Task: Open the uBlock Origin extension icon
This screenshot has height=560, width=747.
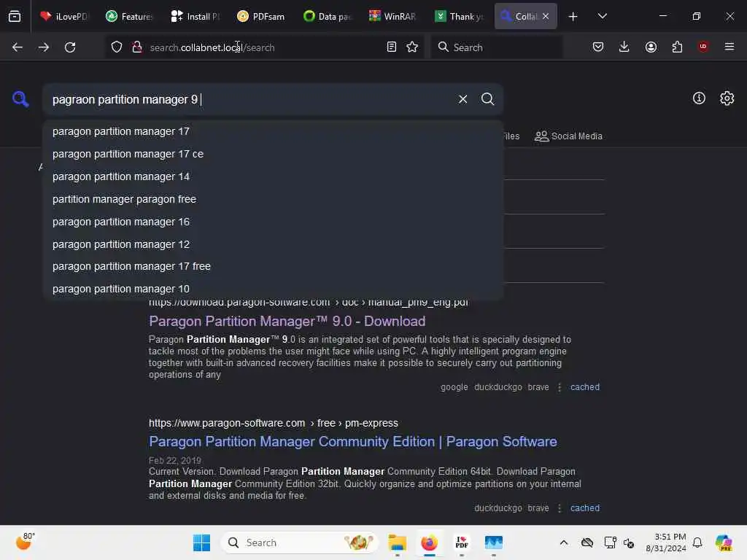Action: (703, 46)
